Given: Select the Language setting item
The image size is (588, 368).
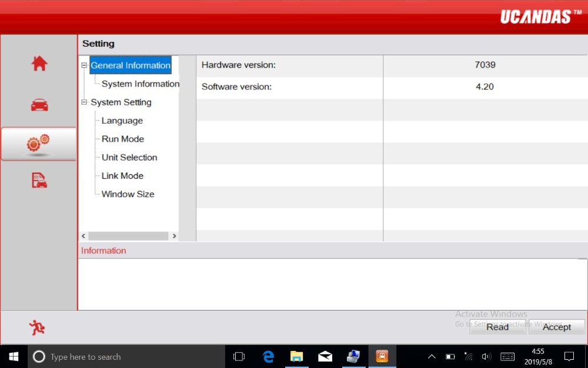Looking at the screenshot, I should (x=122, y=121).
